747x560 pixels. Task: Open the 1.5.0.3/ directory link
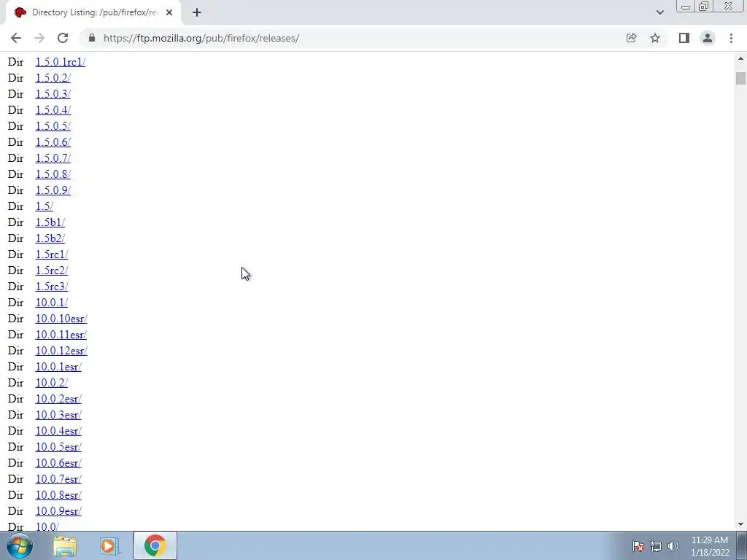(x=53, y=94)
